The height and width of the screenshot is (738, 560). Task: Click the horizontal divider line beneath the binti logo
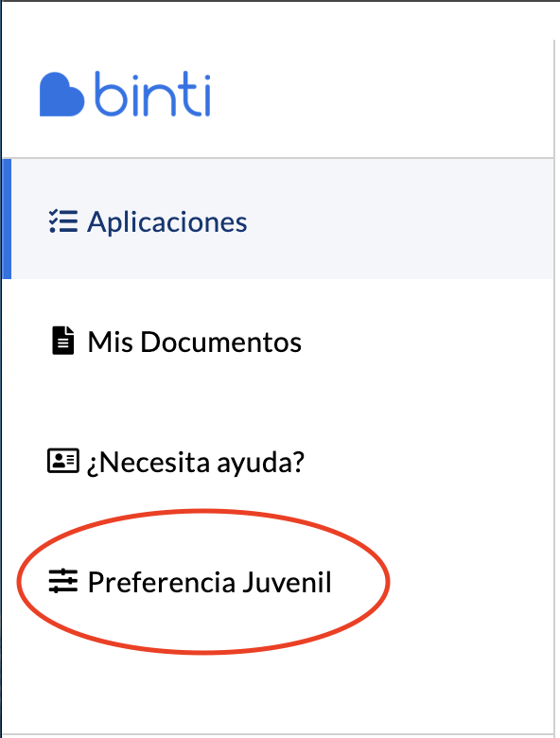coord(278,158)
